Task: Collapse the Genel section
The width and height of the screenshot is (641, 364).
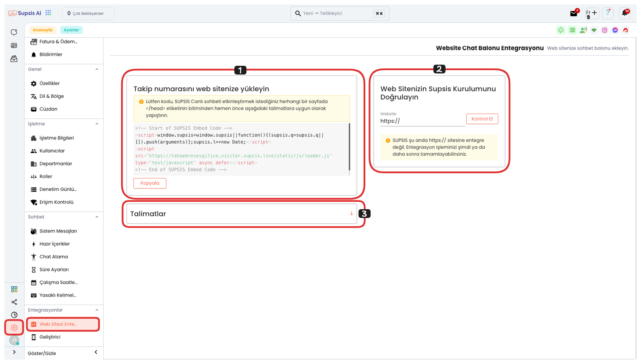Action: (x=97, y=69)
